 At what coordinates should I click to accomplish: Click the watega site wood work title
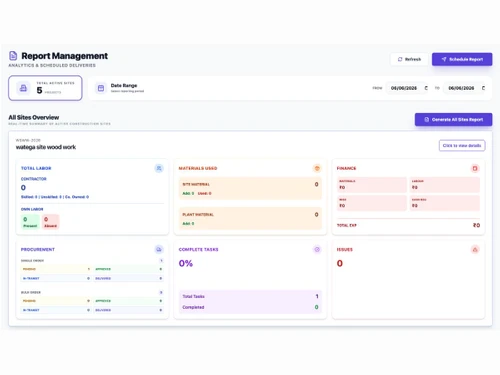point(46,147)
